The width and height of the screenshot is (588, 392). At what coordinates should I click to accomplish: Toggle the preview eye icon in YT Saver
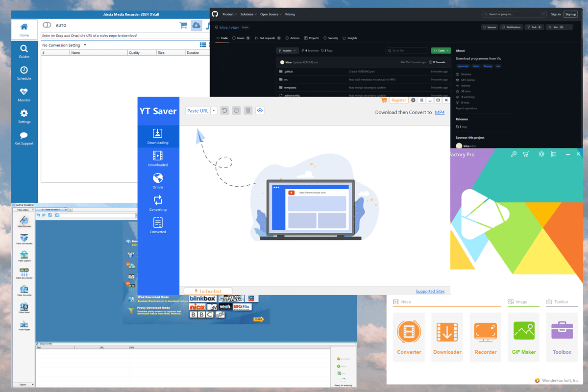(x=260, y=111)
